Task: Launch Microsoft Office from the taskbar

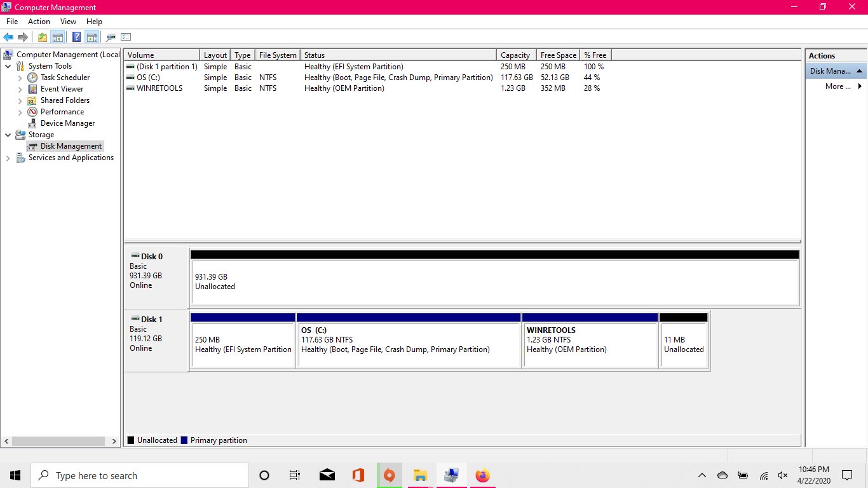Action: 358,475
